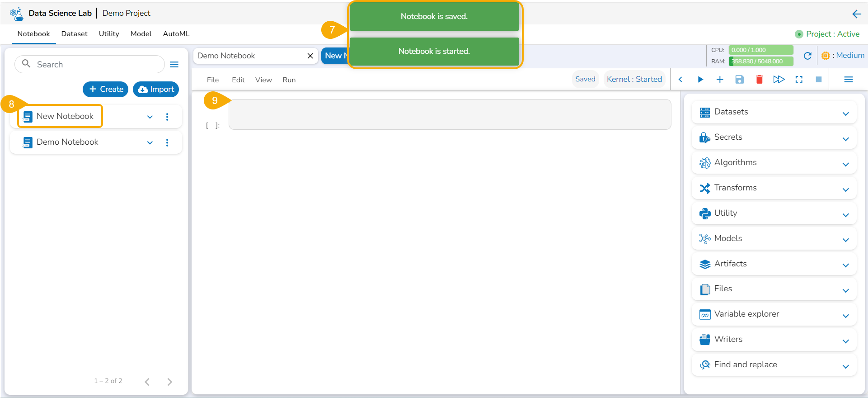Viewport: 868px width, 398px height.
Task: Click the Data Science Lab logo icon
Action: (x=17, y=14)
